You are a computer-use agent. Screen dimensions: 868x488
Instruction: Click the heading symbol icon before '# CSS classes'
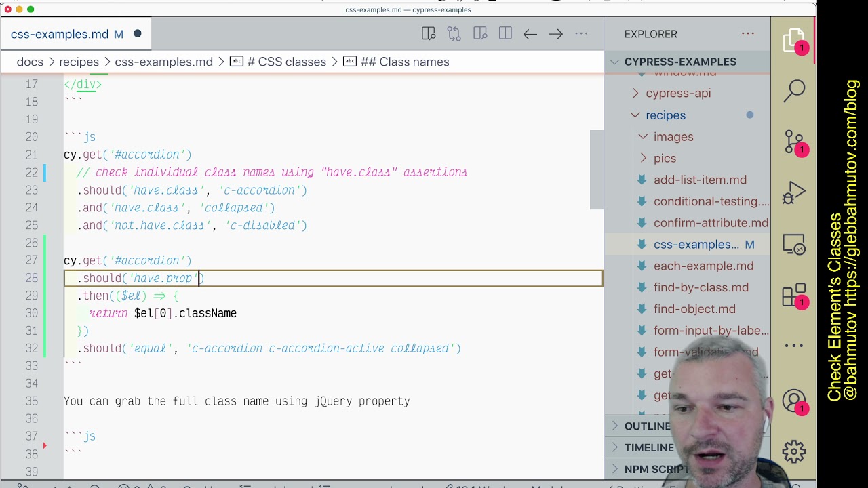pos(237,62)
